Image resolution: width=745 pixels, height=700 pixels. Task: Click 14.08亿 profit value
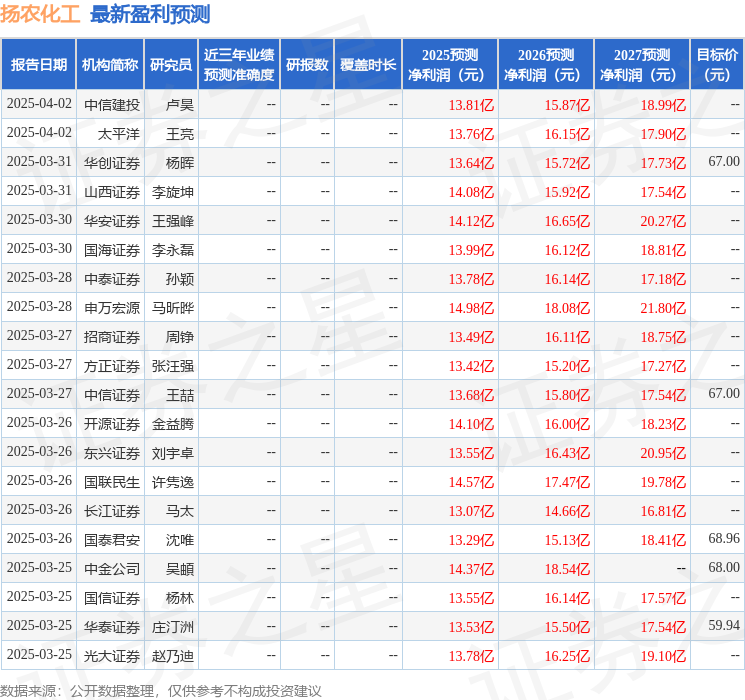(471, 192)
